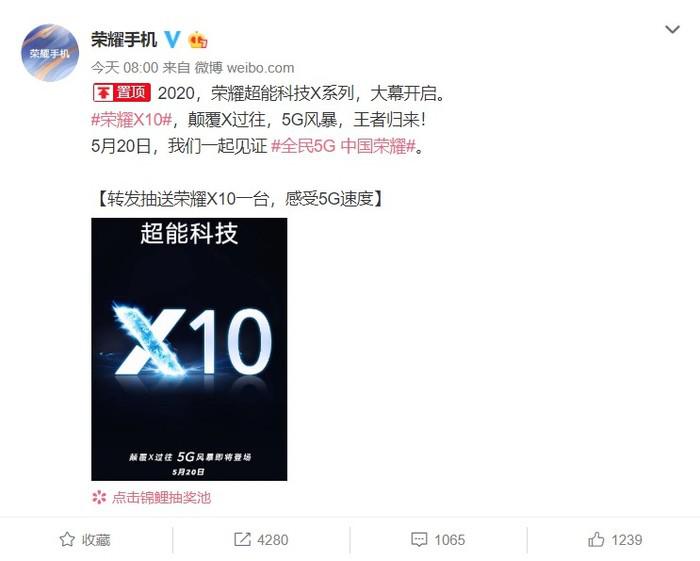The width and height of the screenshot is (700, 561).
Task: Click the 收藏 star icon
Action: [67, 540]
